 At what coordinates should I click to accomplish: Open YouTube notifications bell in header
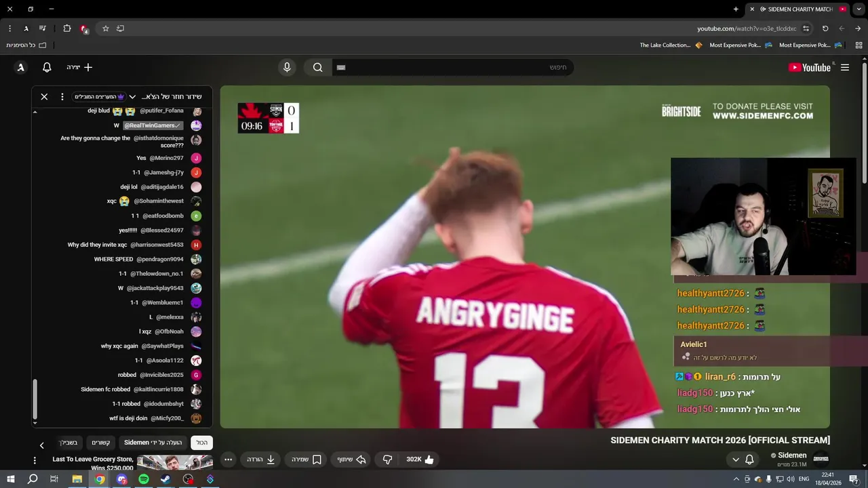pos(47,67)
